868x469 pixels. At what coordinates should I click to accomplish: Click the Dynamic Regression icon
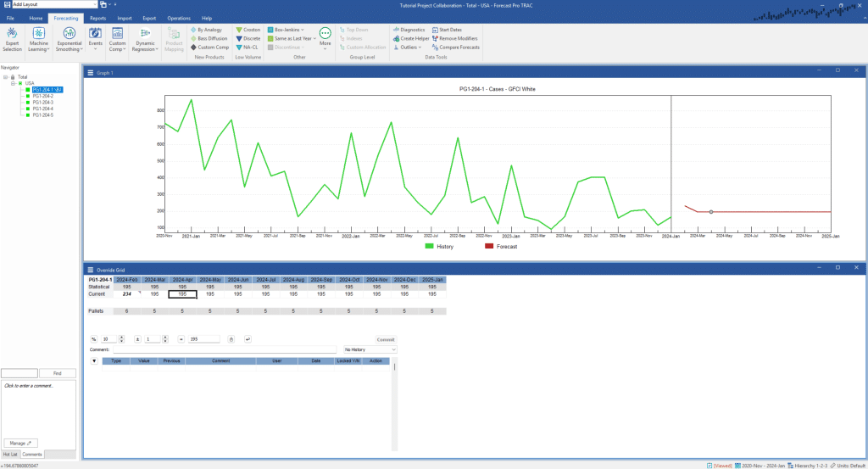[x=145, y=33]
